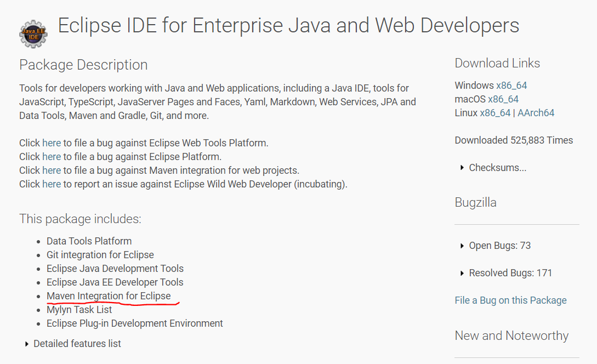Viewport: 597px width, 364px height.
Task: Expand the Detailed features list
Action: point(73,343)
